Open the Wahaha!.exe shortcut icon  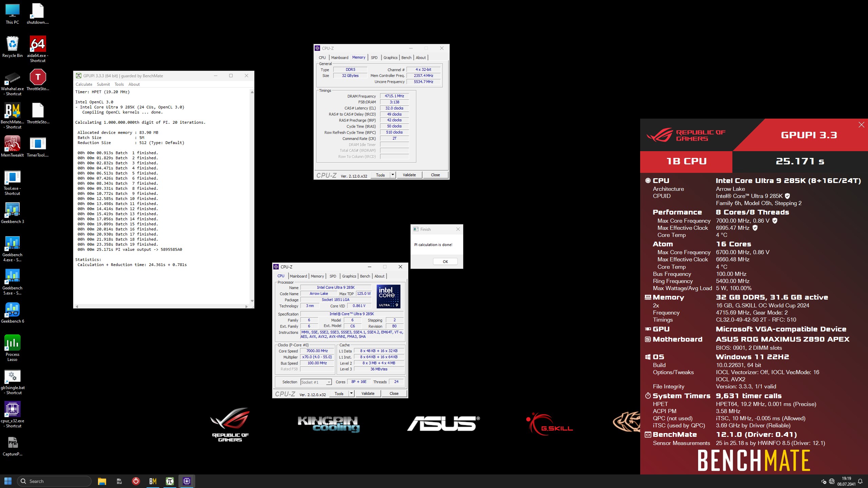point(13,83)
